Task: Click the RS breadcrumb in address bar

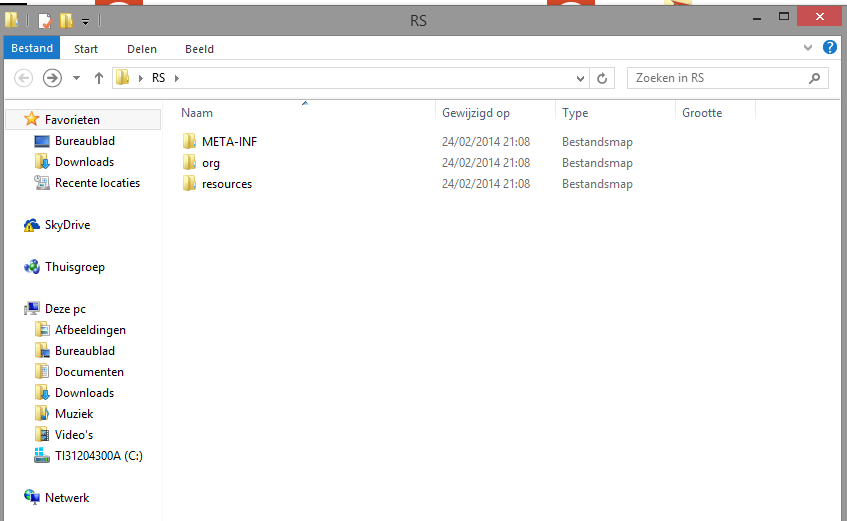Action: coord(158,78)
